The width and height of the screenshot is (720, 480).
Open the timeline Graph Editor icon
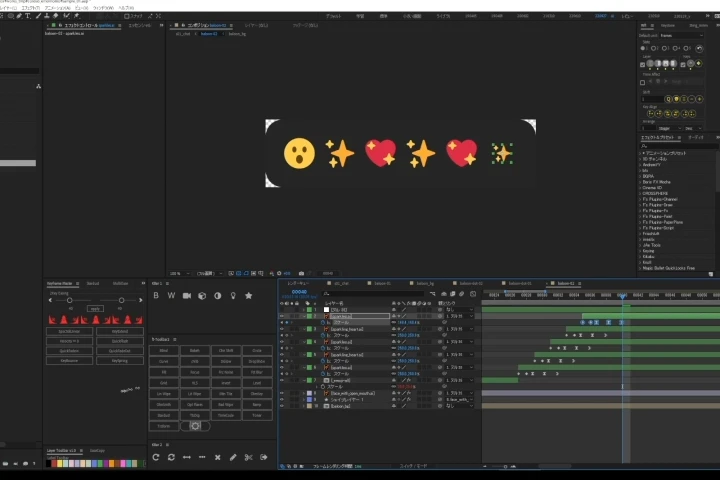[x=473, y=294]
